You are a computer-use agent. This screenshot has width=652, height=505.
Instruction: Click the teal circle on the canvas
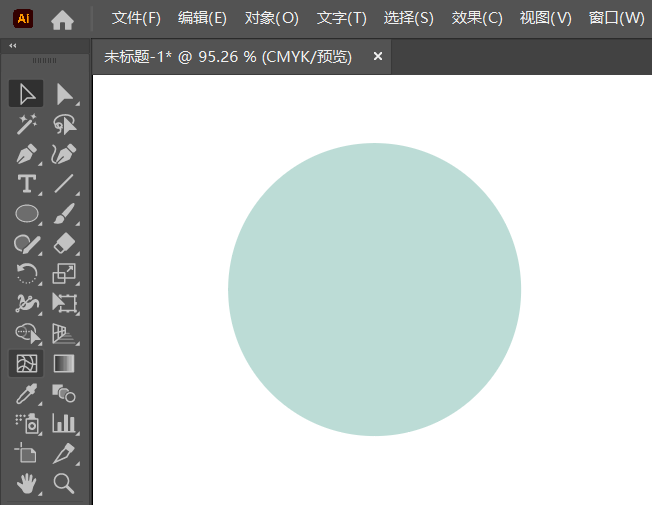(x=374, y=290)
